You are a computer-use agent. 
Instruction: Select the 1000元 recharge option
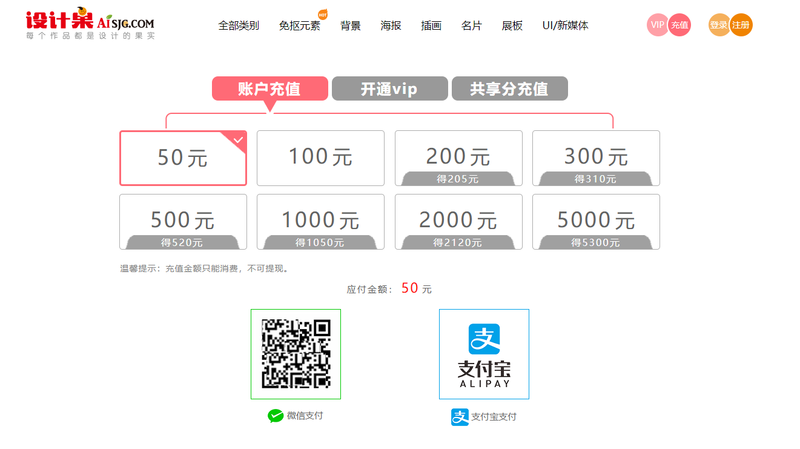320,222
